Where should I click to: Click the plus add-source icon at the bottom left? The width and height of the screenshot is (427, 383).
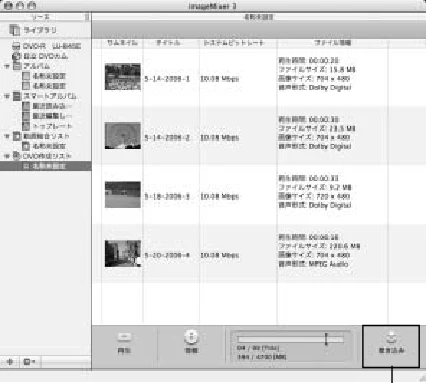(x=10, y=362)
